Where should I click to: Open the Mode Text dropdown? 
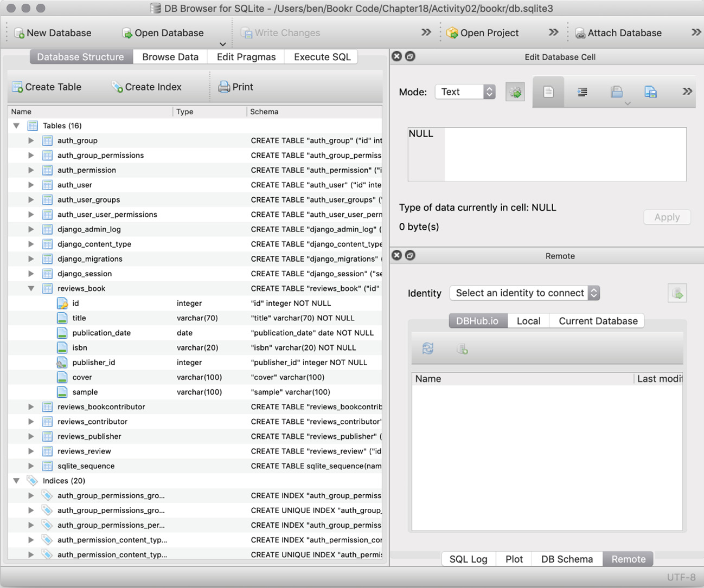coord(465,92)
